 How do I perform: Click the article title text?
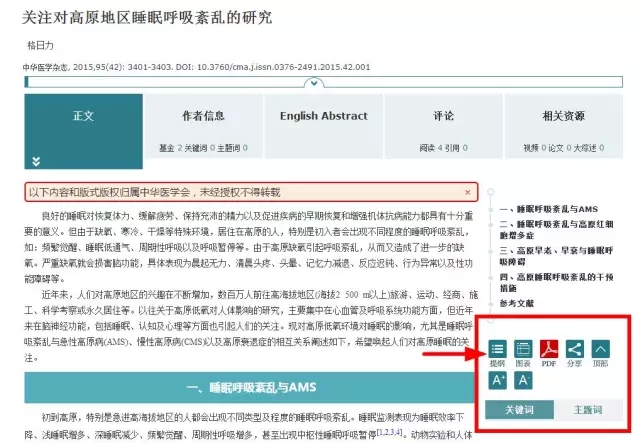coord(147,18)
